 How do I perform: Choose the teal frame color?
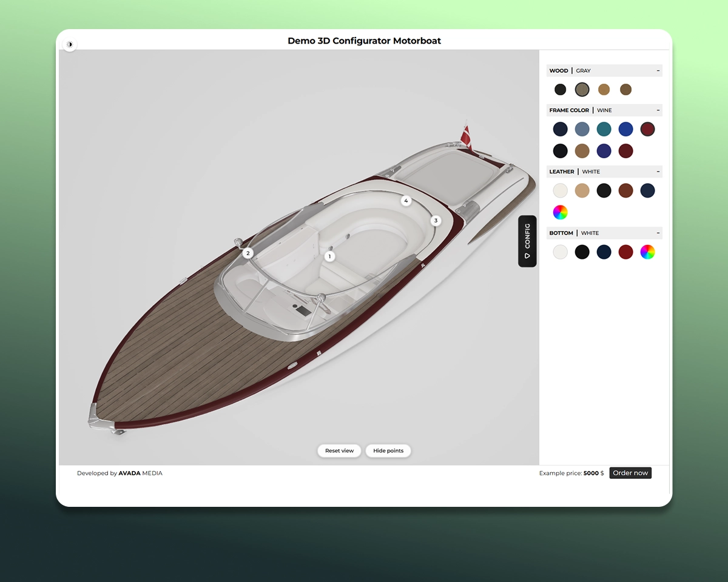tap(604, 129)
